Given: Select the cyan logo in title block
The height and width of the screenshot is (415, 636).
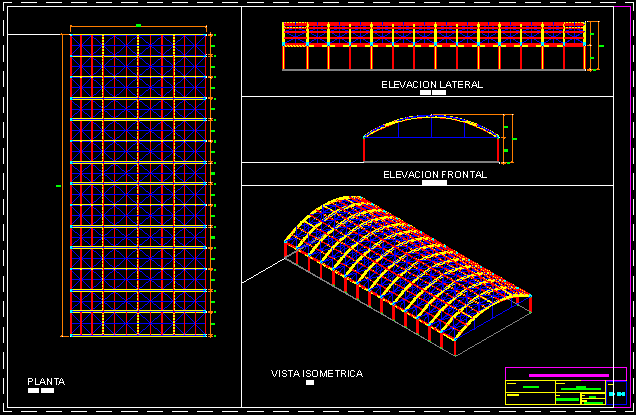Looking at the screenshot, I should click(x=616, y=394).
